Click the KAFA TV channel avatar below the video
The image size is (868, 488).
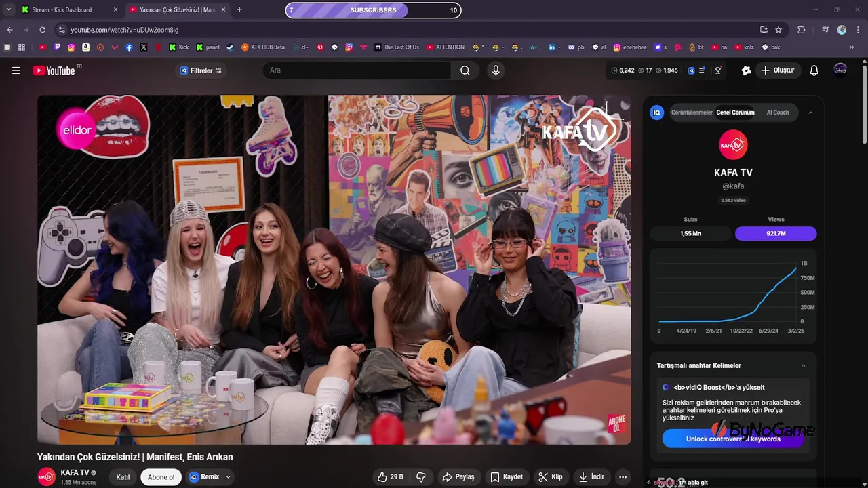pos(46,477)
